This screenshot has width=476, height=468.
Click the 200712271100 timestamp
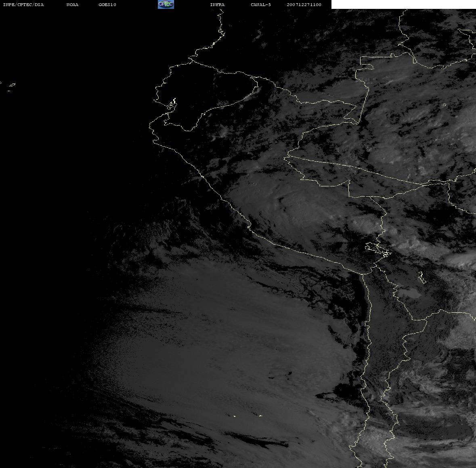pos(304,5)
